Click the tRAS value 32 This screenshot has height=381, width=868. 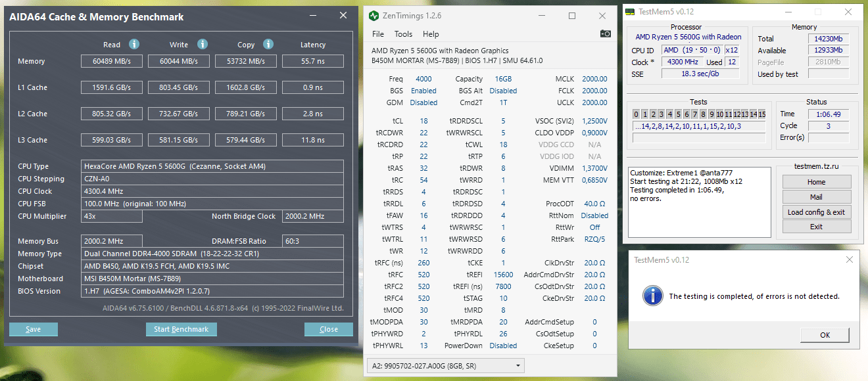pyautogui.click(x=423, y=168)
